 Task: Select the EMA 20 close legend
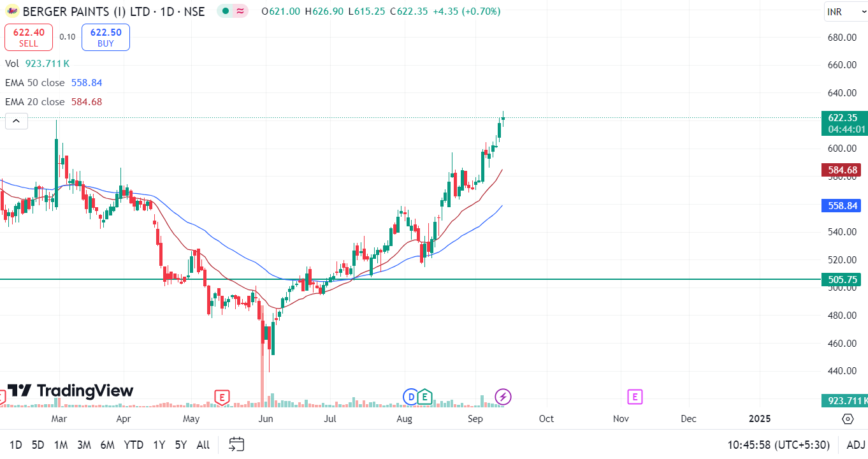pos(54,102)
